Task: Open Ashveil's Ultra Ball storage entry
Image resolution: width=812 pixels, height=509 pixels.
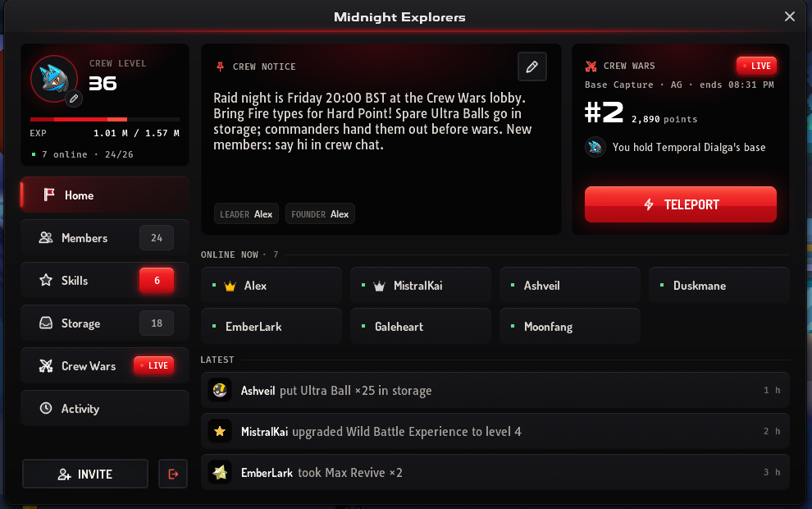Action: pyautogui.click(x=495, y=390)
